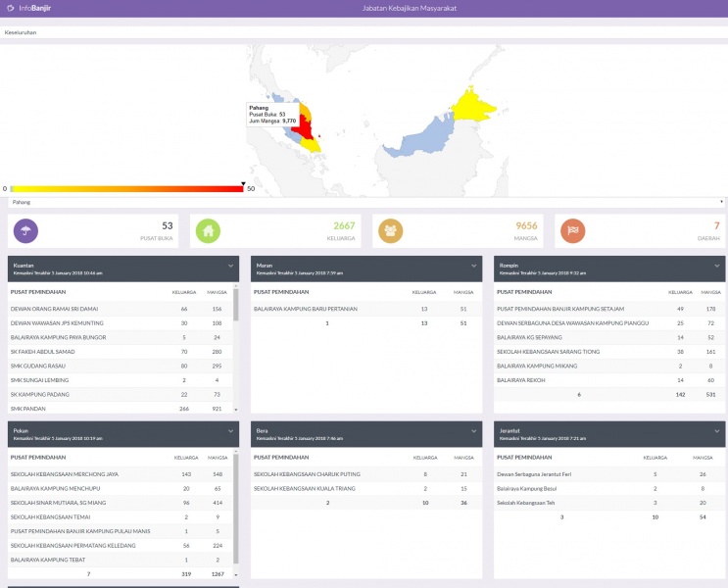The width and height of the screenshot is (728, 588).
Task: Click row SK KAMPUNG PADANG
Action: click(121, 394)
